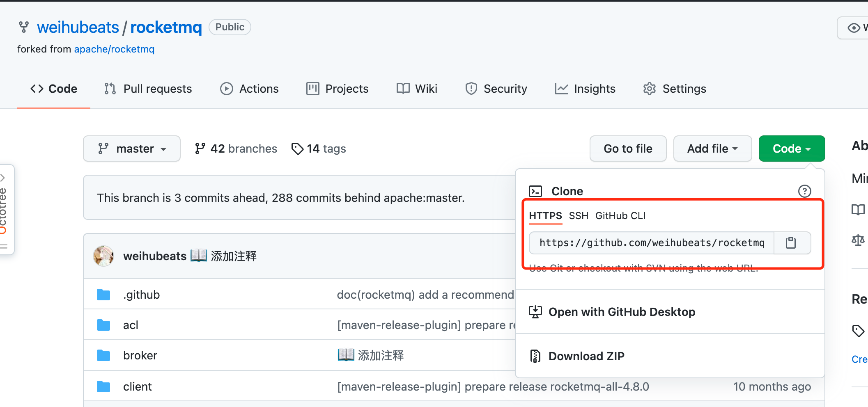Screen dimensions: 868x407
Task: View the 14 tags list
Action: point(318,149)
